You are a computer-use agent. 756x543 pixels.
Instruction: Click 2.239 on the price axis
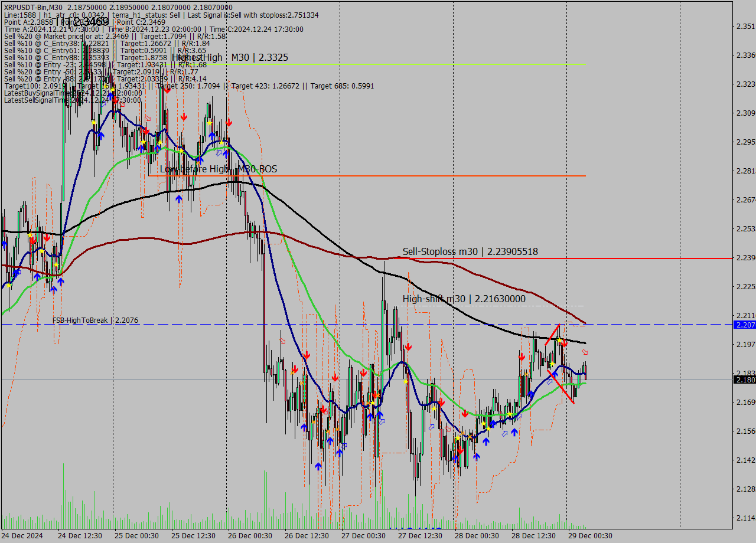pos(746,257)
